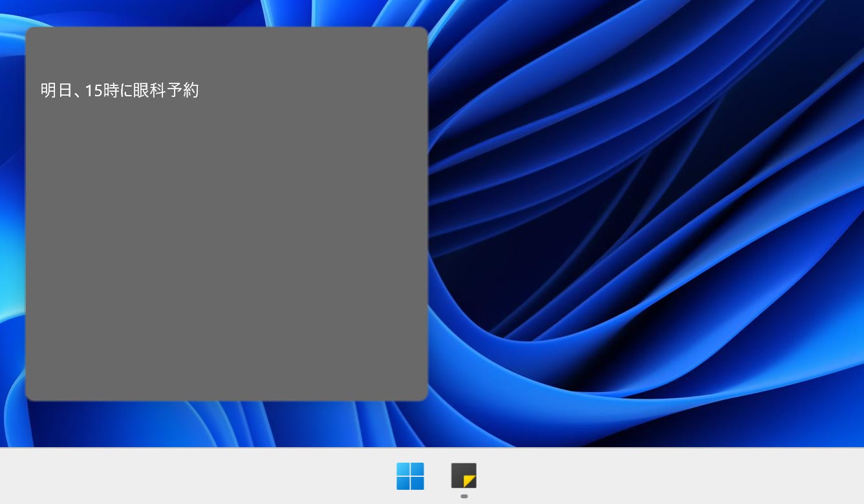
Task: Click empty taskbar area right of Sticky Notes
Action: 647,476
